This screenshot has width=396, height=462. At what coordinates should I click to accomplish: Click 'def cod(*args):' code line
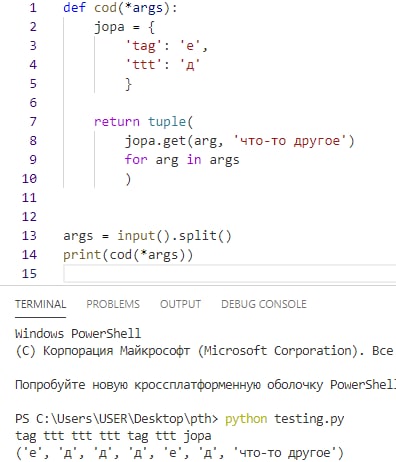pos(120,8)
